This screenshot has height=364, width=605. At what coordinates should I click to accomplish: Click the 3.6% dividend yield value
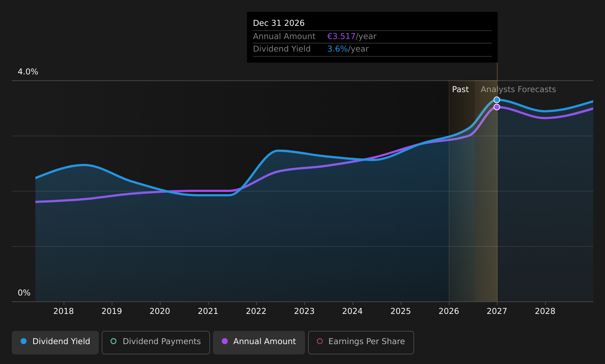(338, 49)
